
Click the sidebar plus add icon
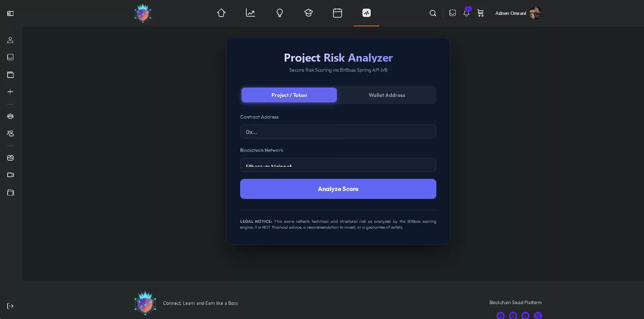tap(10, 92)
